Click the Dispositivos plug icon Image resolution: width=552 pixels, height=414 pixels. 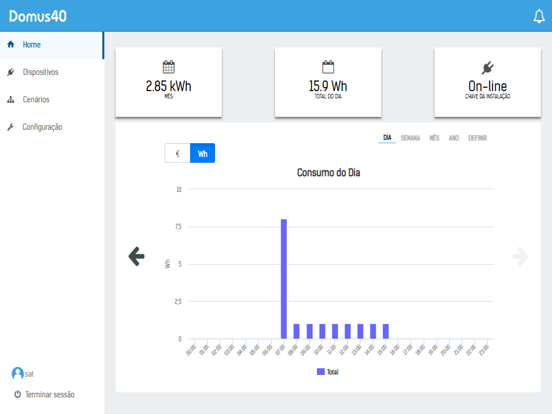[x=11, y=72]
